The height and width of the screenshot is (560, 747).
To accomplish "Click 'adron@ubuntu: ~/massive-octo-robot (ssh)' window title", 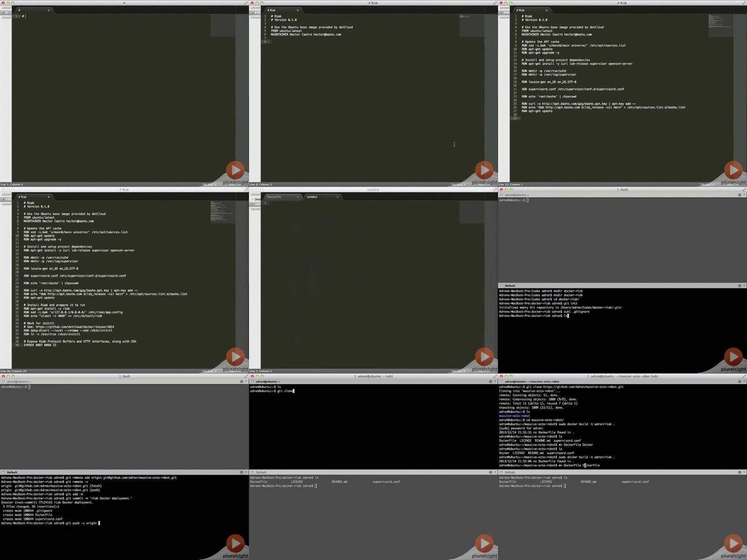I will (622, 376).
